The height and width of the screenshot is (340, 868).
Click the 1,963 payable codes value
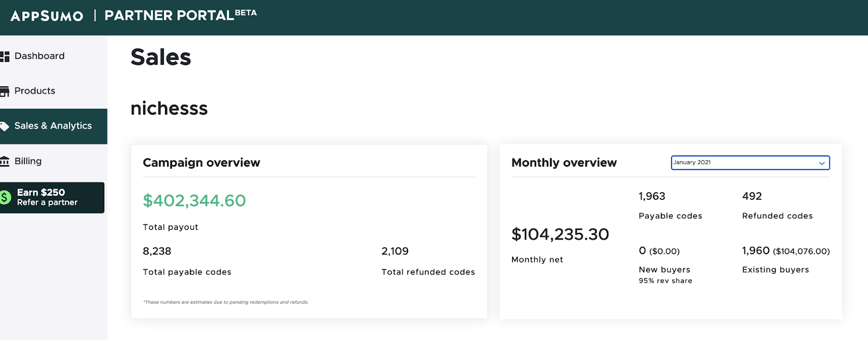(652, 196)
